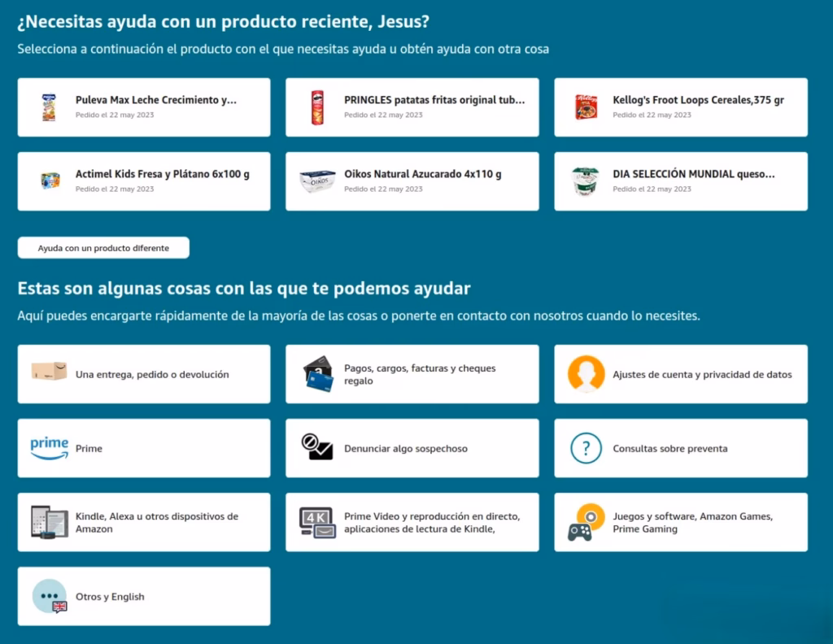Screen dimensions: 833x644
Task: Open help for PRINGLES patatas fritas original
Action: pyautogui.click(x=412, y=107)
